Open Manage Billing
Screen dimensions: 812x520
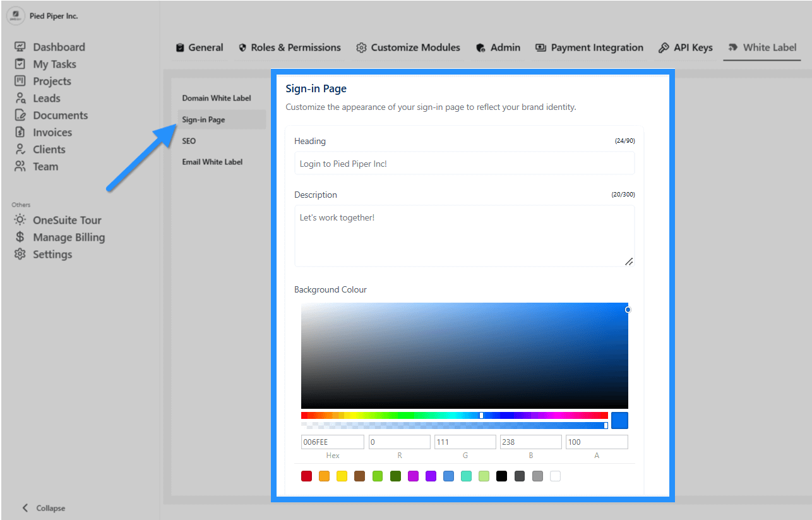[69, 237]
